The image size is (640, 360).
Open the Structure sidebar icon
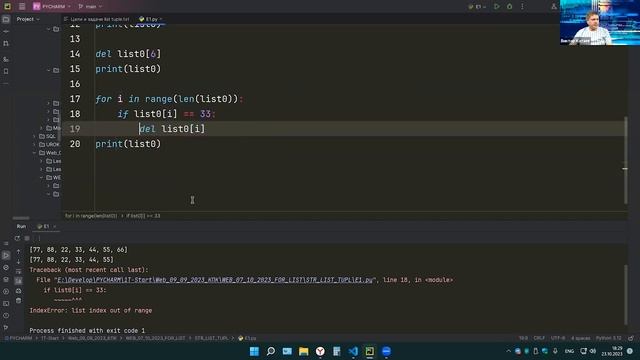(6, 59)
